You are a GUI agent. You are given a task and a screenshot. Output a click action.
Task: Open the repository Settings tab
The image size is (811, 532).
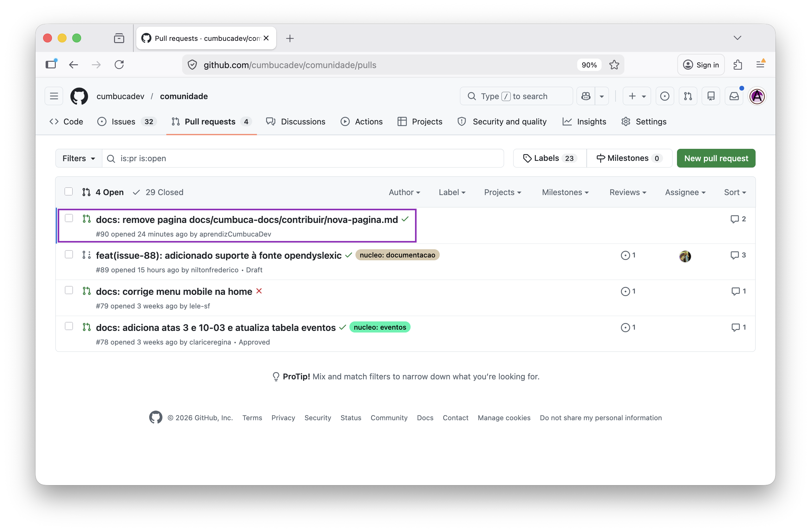(644, 122)
